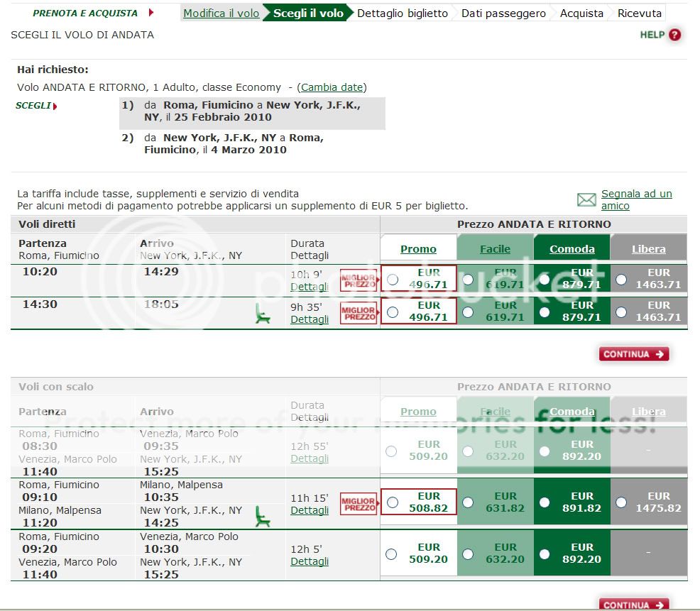Select Libera EUR 1463.71 for 10:20 flight

pos(621,280)
